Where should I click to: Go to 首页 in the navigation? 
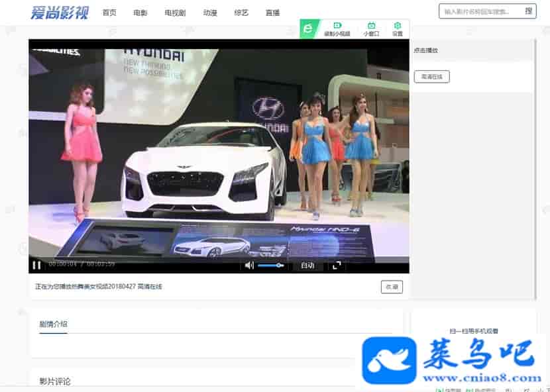pyautogui.click(x=109, y=13)
